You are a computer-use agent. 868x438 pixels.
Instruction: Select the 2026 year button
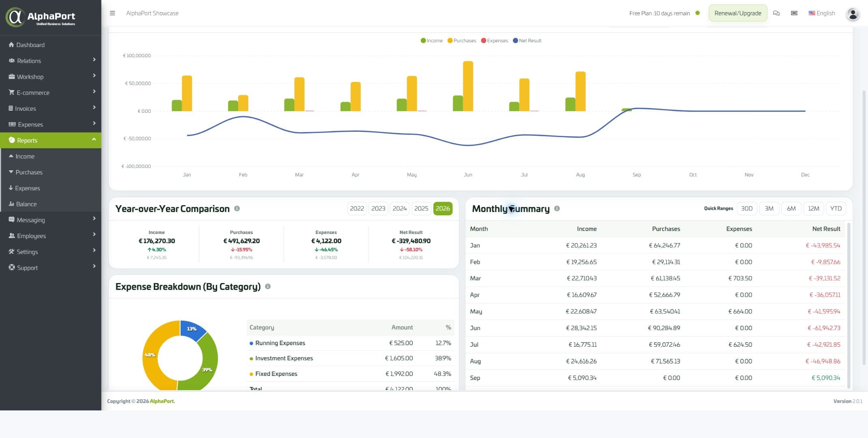pyautogui.click(x=443, y=208)
